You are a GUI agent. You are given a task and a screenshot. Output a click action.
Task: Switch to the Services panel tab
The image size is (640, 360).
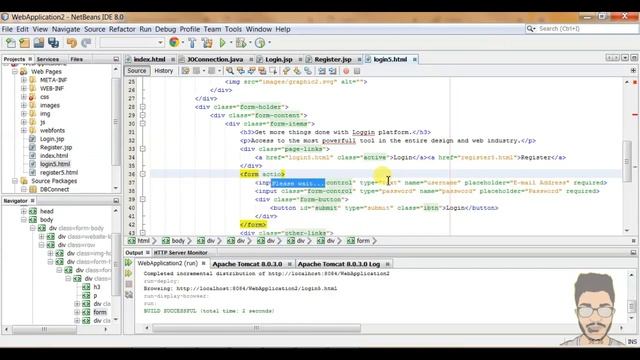48,59
